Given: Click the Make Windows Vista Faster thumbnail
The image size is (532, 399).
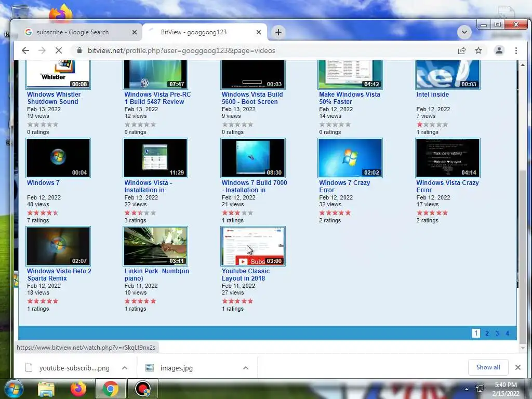Looking at the screenshot, I should (350, 75).
